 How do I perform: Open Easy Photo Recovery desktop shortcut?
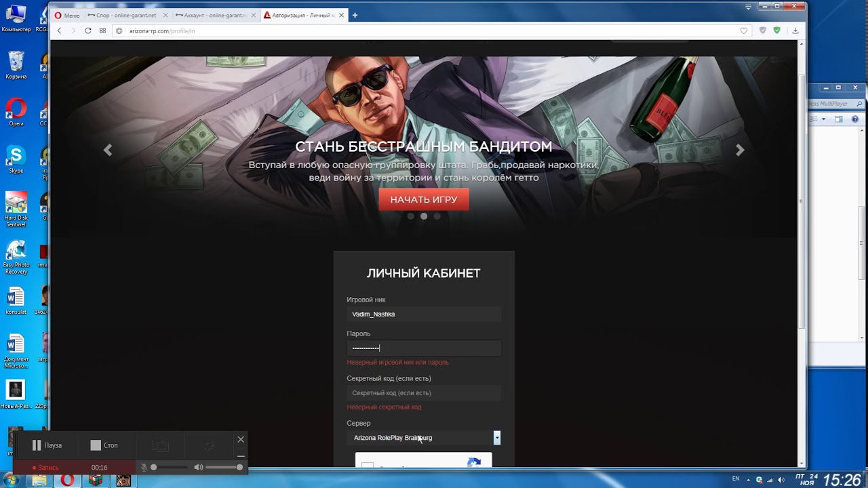coord(16,257)
